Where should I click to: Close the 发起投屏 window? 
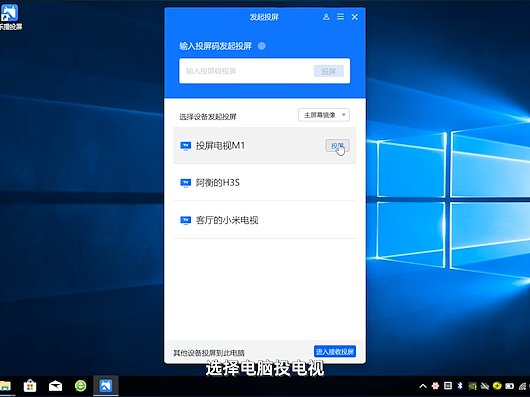coord(355,17)
